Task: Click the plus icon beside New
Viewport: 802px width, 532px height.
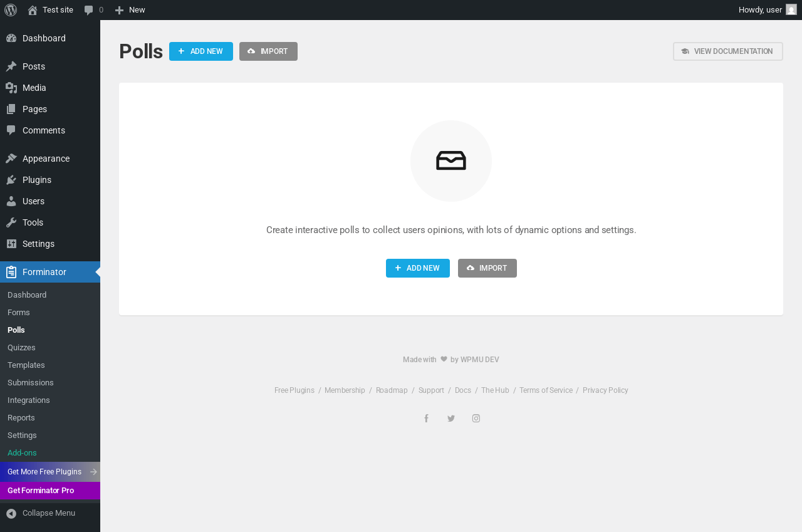Action: click(119, 10)
